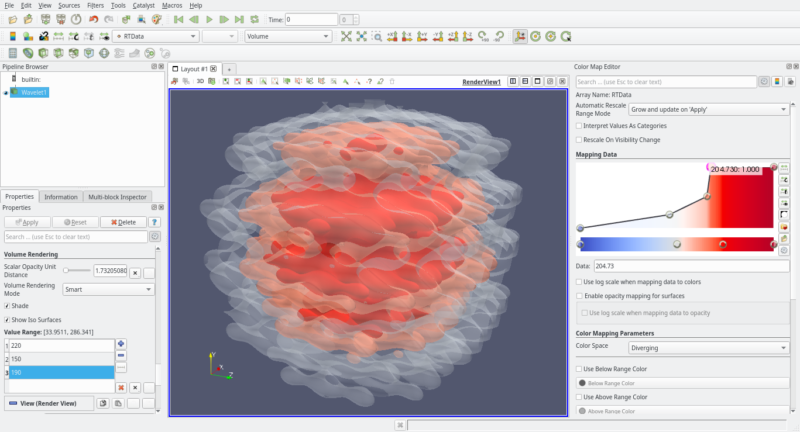Click the Undo icon in toolbar
Image resolution: width=800 pixels, height=432 pixels.
click(93, 19)
